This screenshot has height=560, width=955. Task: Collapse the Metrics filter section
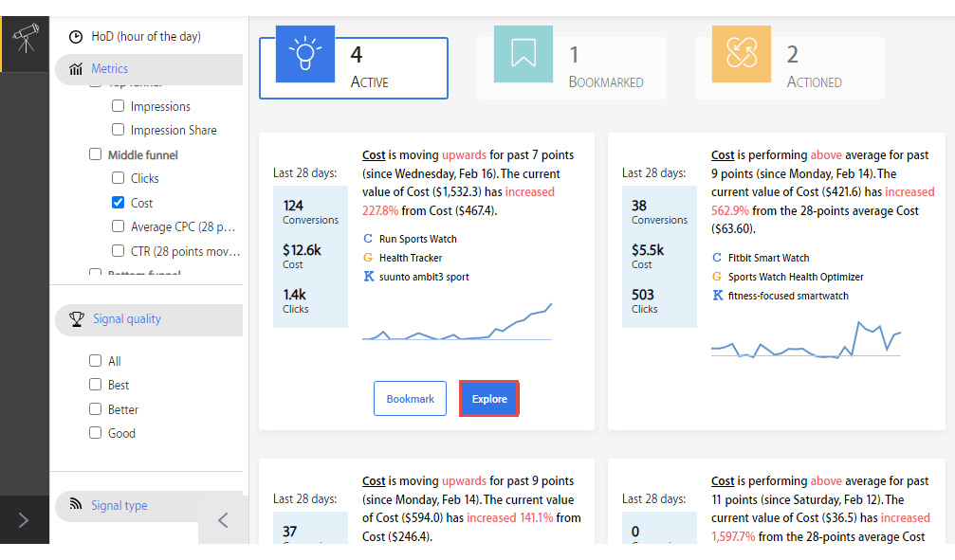click(x=149, y=69)
